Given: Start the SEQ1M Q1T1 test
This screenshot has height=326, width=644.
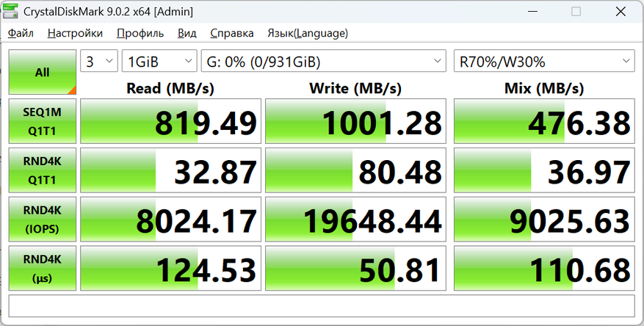Looking at the screenshot, I should (43, 121).
